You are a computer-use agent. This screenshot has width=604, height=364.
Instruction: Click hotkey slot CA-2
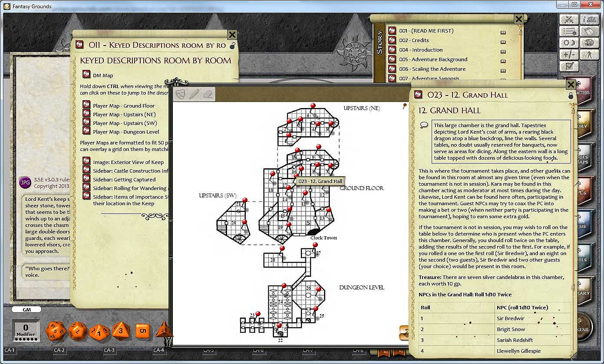coord(59,350)
